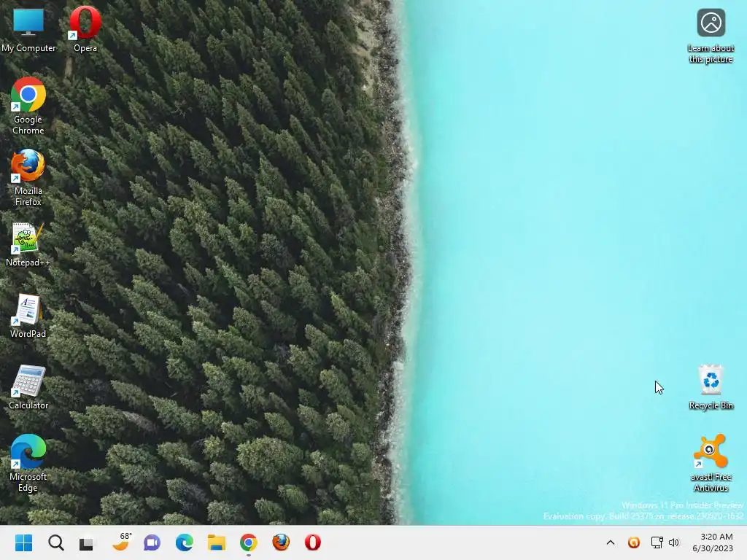747x560 pixels.
Task: Switch to Google Chrome in the taskbar
Action: point(249,542)
